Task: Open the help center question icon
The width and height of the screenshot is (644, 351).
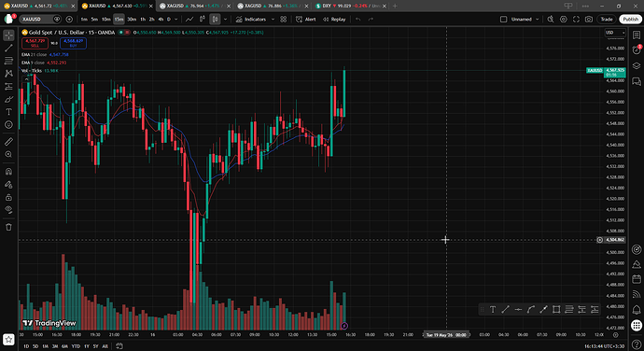Action: tap(637, 344)
